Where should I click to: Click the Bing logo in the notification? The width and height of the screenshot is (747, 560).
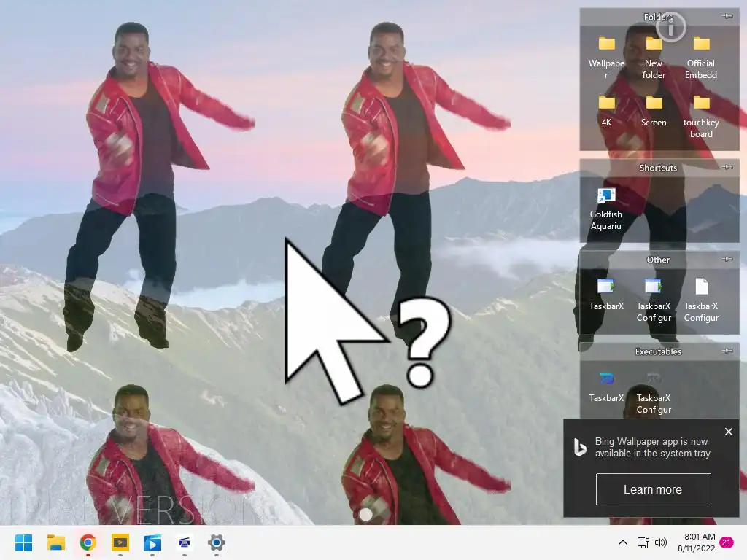[x=580, y=447]
